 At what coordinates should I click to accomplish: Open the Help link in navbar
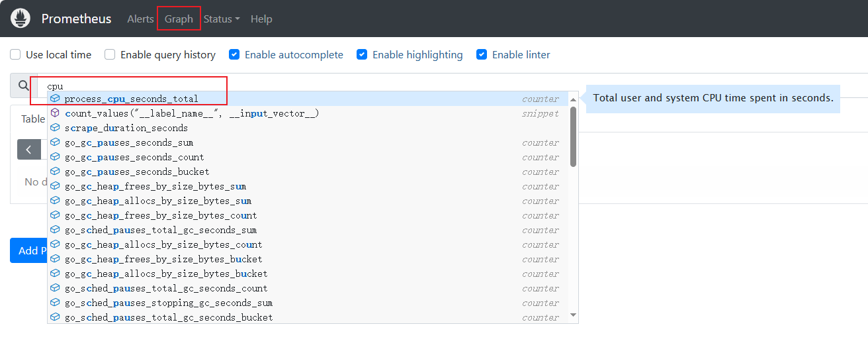point(261,19)
